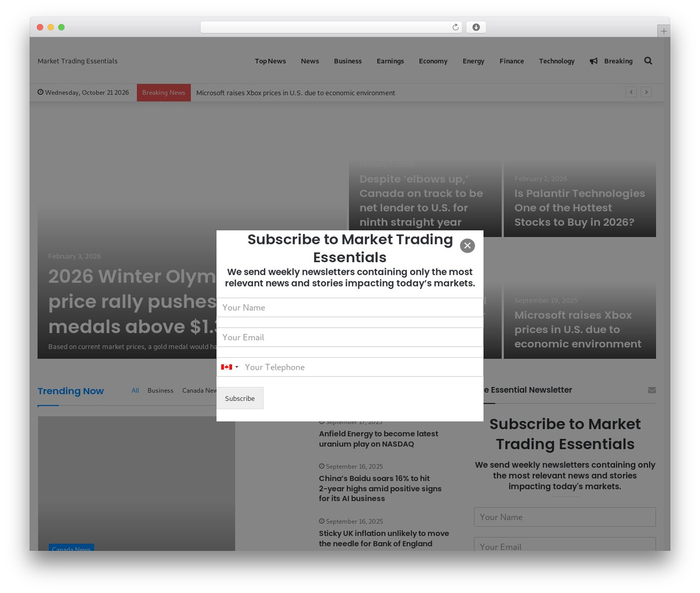This screenshot has width=700, height=593.
Task: Open the Top News menu item
Action: pos(270,61)
